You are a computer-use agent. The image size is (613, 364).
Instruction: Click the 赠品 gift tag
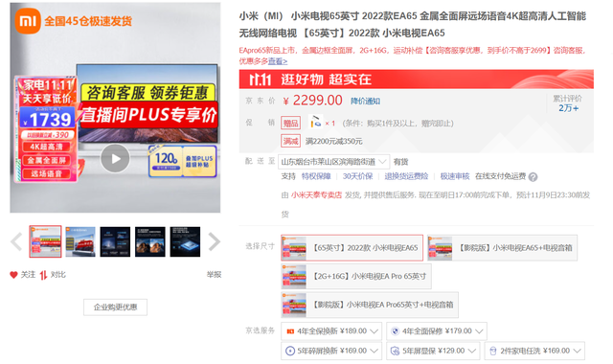pos(290,124)
